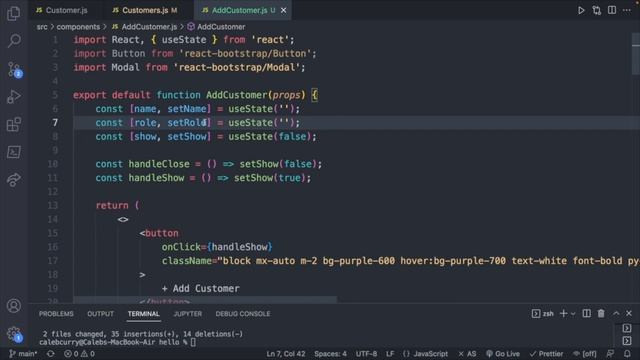
Task: Click the components breadcrumb
Action: 78,27
